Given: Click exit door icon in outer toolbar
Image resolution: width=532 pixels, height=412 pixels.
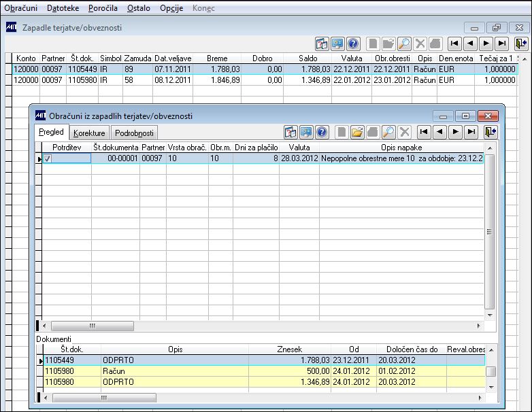Looking at the screenshot, I should click(521, 44).
